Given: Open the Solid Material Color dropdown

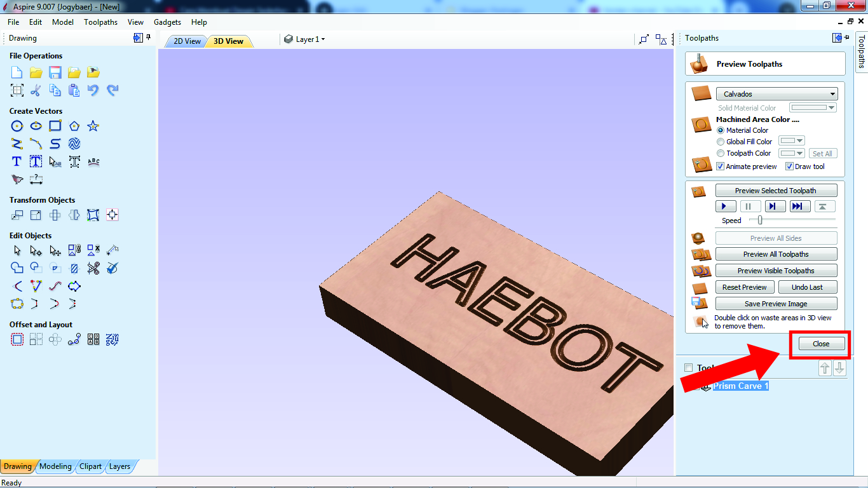Looking at the screenshot, I should [813, 108].
